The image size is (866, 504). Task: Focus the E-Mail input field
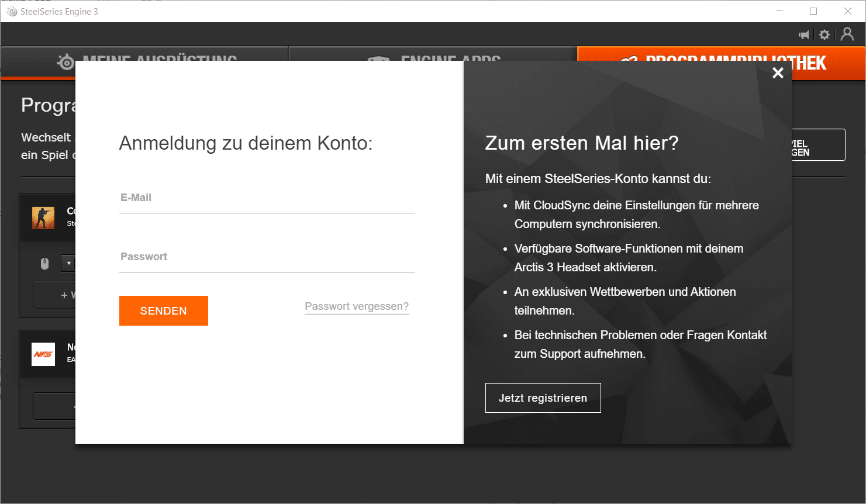coord(267,198)
